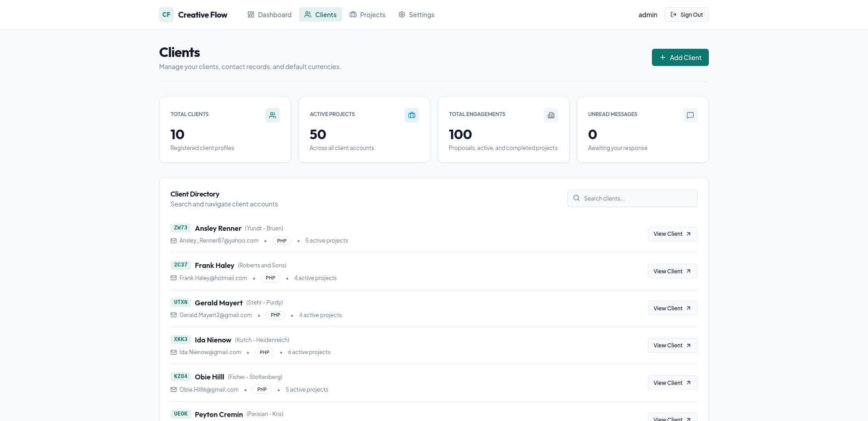Click the KZ04 code badge for Obie Hilll

181,377
